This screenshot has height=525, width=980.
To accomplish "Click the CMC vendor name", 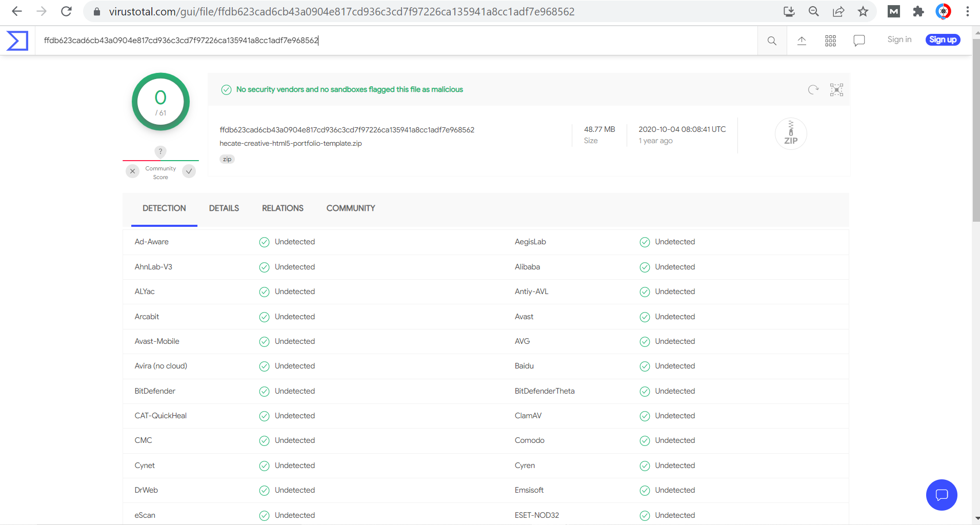I will (x=143, y=440).
